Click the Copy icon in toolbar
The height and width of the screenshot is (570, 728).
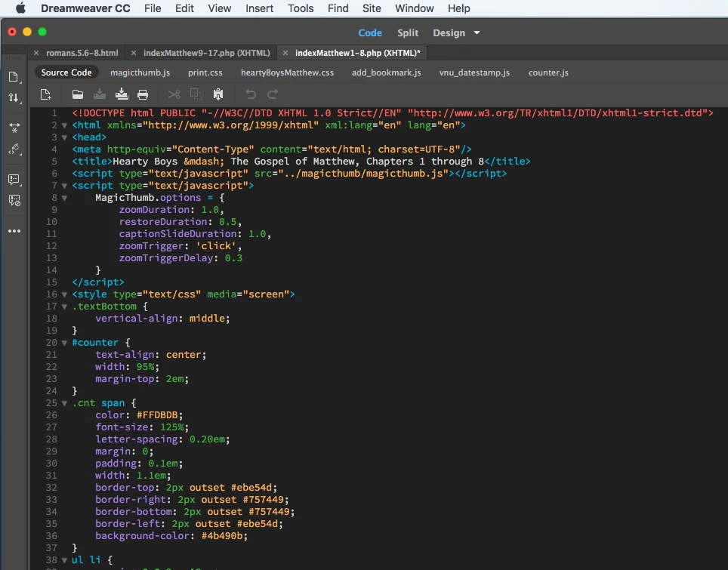click(x=196, y=94)
